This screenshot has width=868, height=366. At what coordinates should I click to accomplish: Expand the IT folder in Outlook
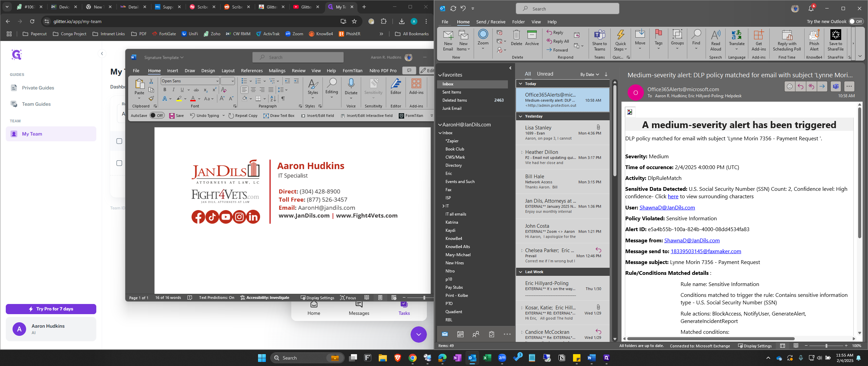point(443,206)
